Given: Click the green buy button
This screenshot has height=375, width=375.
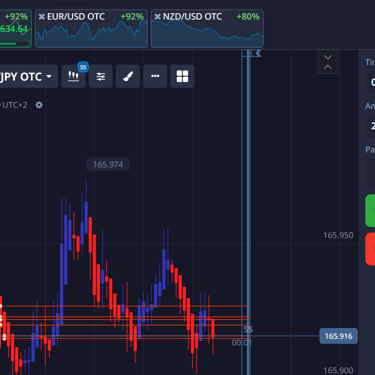Looking at the screenshot, I should click(370, 211).
